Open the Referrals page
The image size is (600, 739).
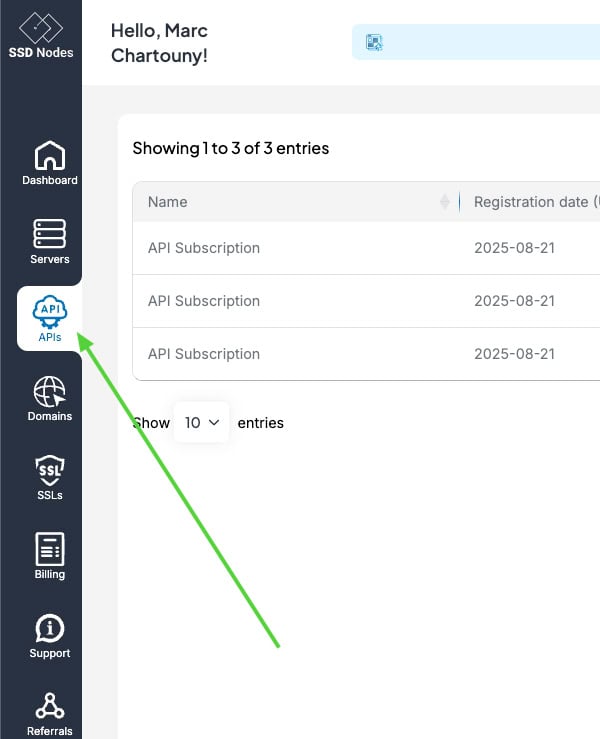49,713
